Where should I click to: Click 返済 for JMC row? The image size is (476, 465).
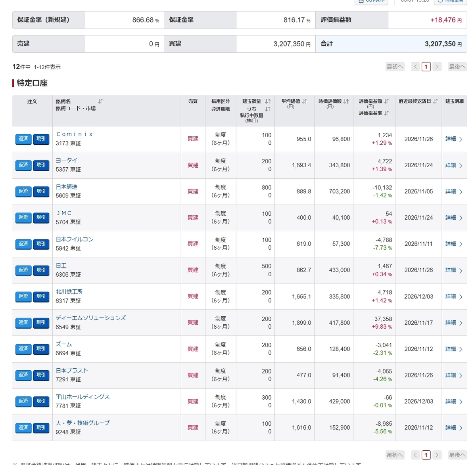click(23, 218)
